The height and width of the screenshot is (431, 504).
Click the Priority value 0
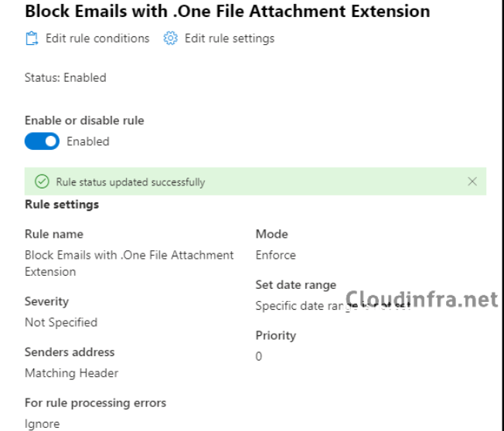click(259, 357)
